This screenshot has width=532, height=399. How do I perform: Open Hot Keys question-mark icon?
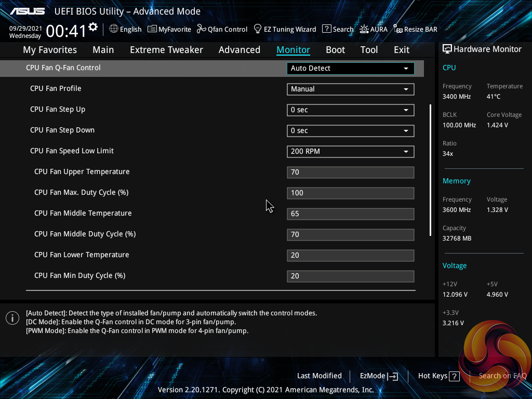click(454, 376)
